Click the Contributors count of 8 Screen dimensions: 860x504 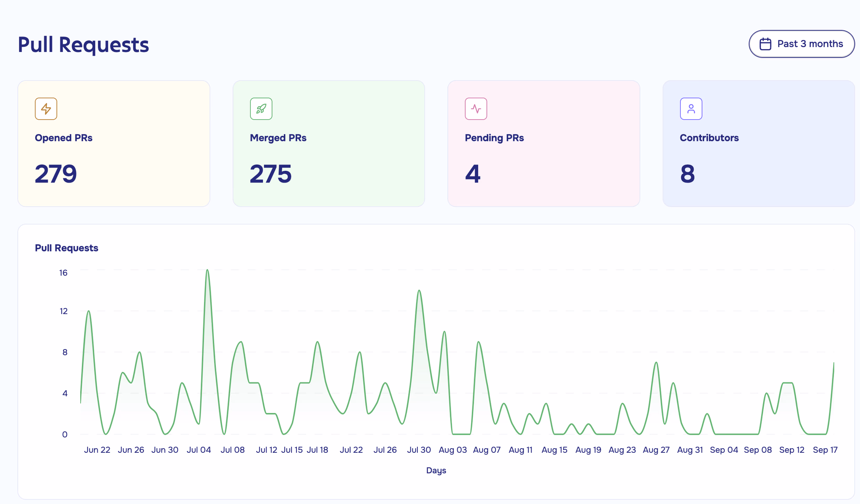(x=687, y=174)
